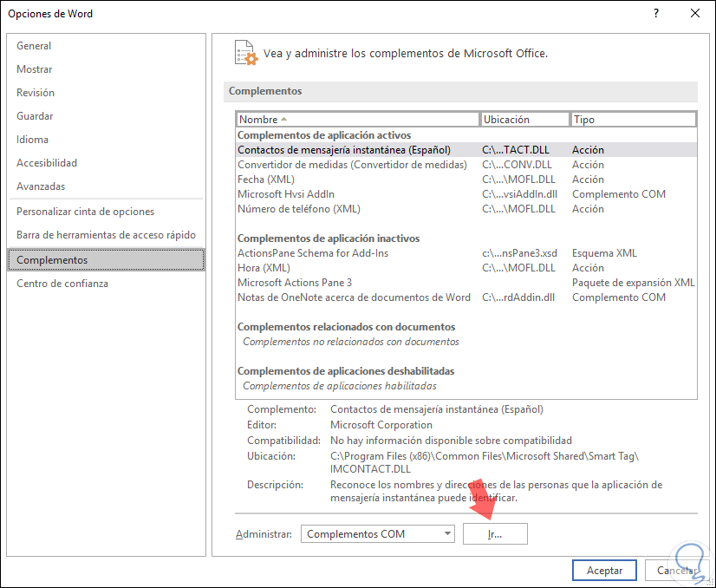Click the C:\...TACT.DLL location cell
716x588 pixels.
click(516, 150)
